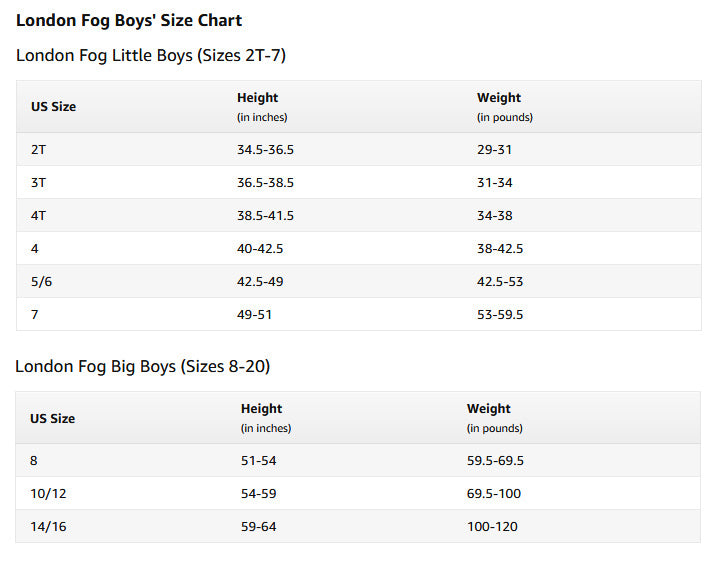Image resolution: width=720 pixels, height=580 pixels.
Task: Click height value 51-54
Action: [x=258, y=460]
